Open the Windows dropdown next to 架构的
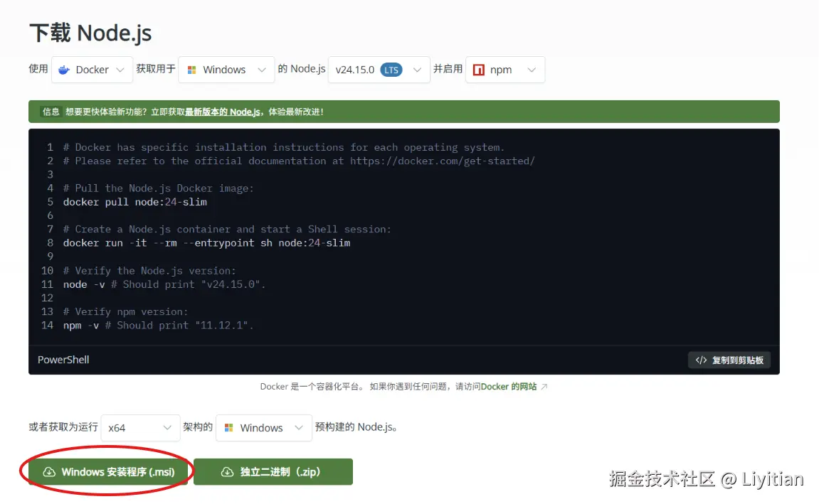 264,428
